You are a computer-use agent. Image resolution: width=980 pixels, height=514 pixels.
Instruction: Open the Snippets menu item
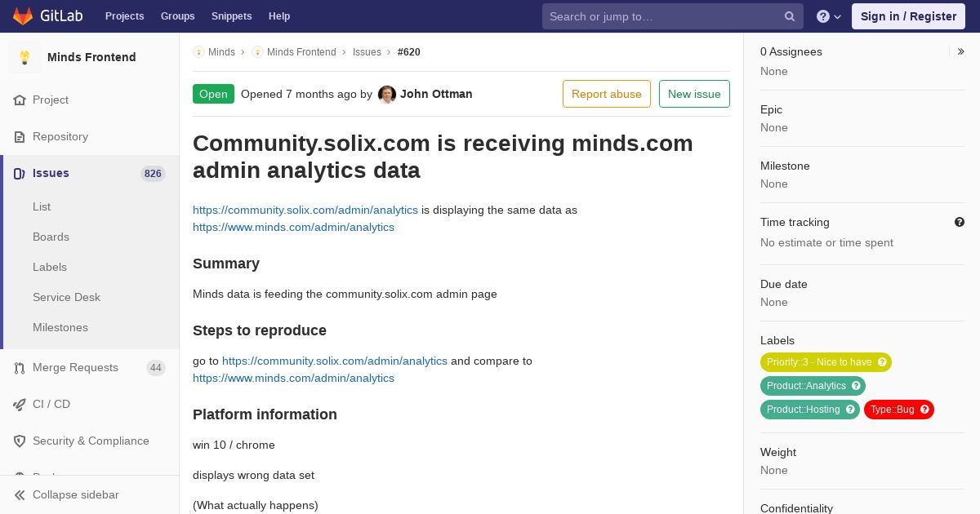[x=231, y=16]
